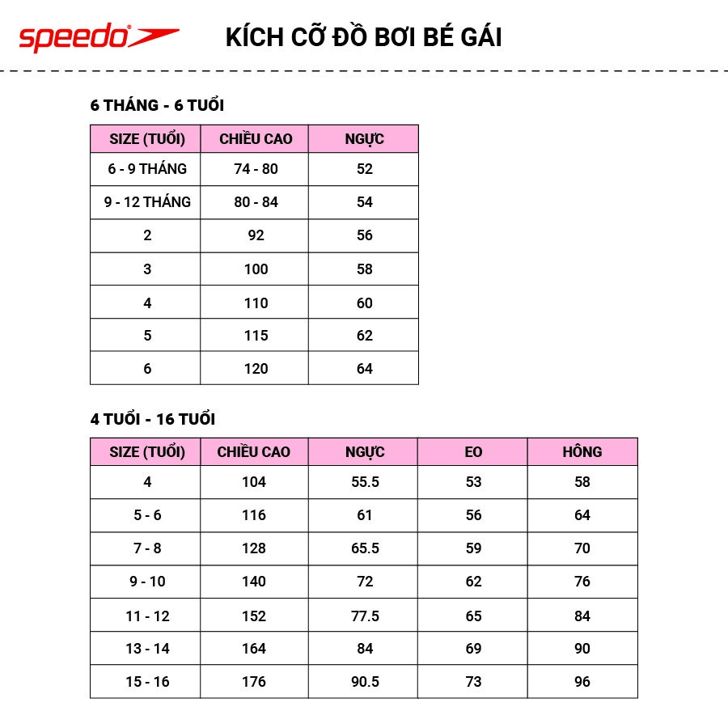Click the Speedo logo
The width and height of the screenshot is (728, 728).
click(99, 37)
